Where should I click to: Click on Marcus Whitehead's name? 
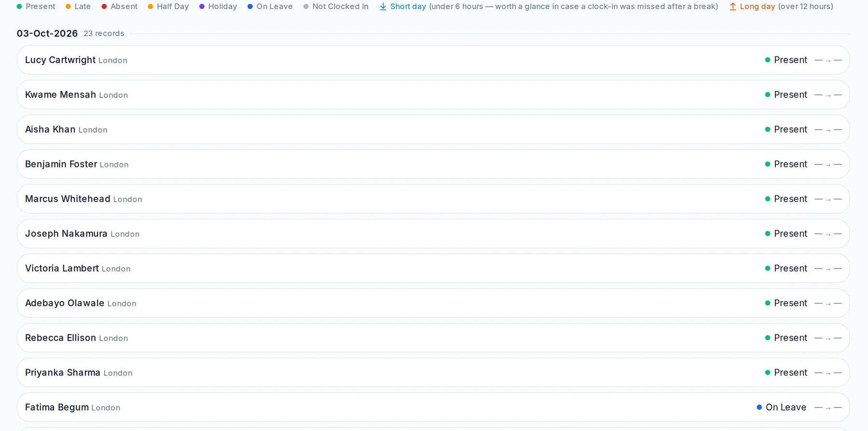point(68,199)
